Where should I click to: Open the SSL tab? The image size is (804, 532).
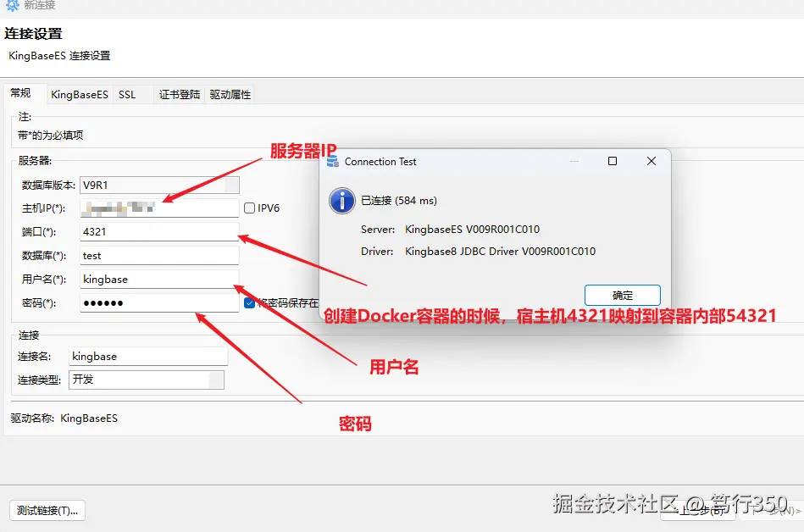pos(127,94)
